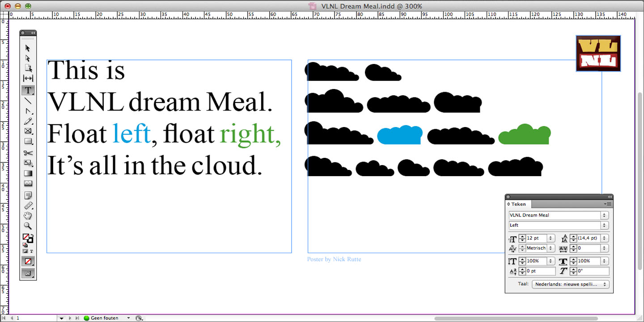Go to next page arrow button
This screenshot has height=322, width=644.
coord(70,318)
